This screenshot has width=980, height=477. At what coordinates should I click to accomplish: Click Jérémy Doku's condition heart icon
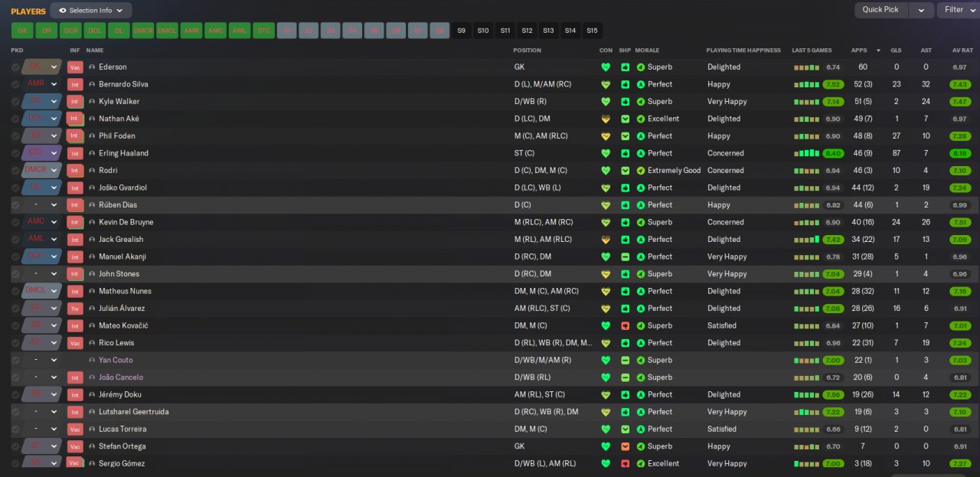point(606,394)
